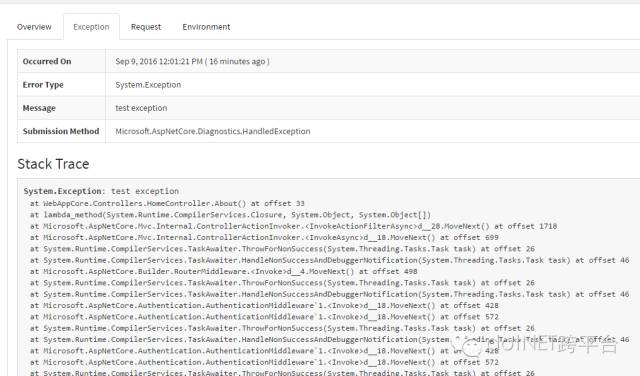Viewport: 640px width, 376px height.
Task: Click the HomeController.About() stack frame line
Action: point(167,203)
